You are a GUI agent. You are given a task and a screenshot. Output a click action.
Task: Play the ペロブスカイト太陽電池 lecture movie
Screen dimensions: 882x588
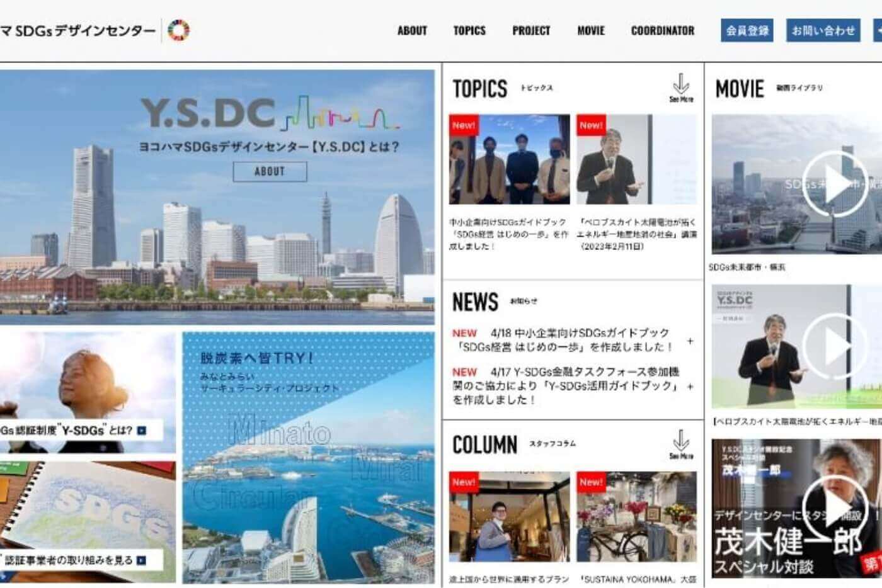coord(835,347)
